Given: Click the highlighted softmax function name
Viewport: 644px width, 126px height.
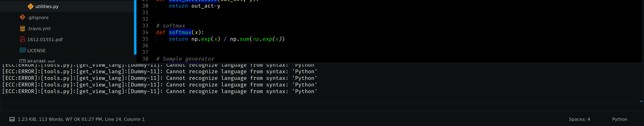Looking at the screenshot, I should pyautogui.click(x=180, y=32).
